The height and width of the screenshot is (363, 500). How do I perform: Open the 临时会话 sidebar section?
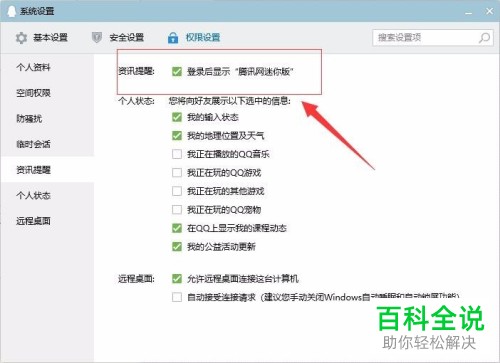tap(47, 144)
